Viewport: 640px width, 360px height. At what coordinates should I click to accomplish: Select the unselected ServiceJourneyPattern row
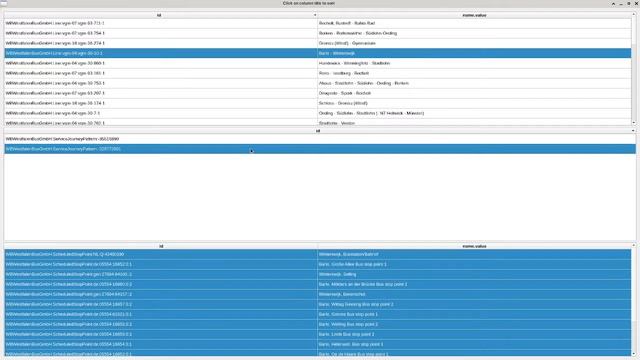click(x=320, y=139)
